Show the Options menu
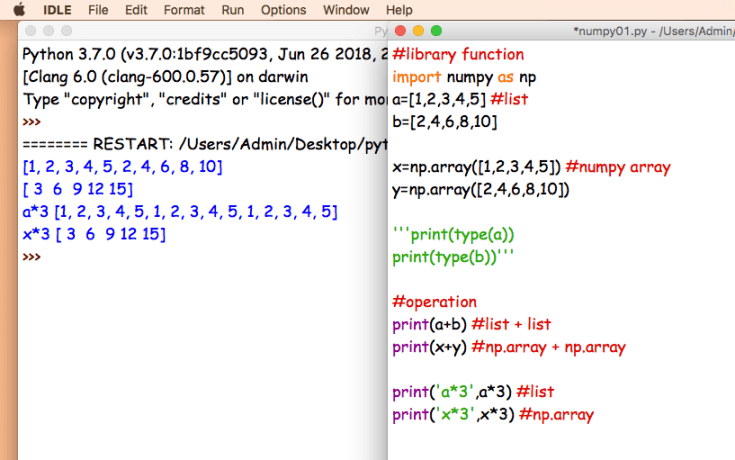This screenshot has height=460, width=735. 283,10
